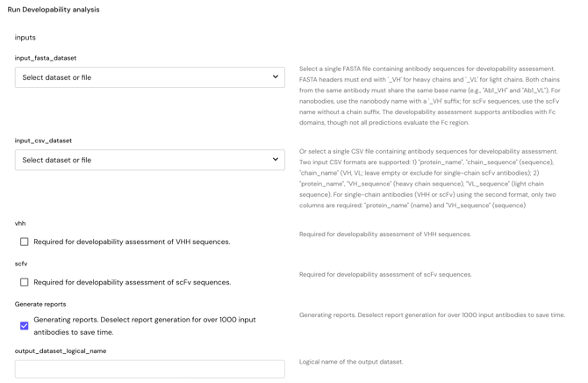Image resolution: width=588 pixels, height=383 pixels.
Task: Click the 'Select dataset or file' text under input_csv_dataset
Action: pyautogui.click(x=57, y=160)
